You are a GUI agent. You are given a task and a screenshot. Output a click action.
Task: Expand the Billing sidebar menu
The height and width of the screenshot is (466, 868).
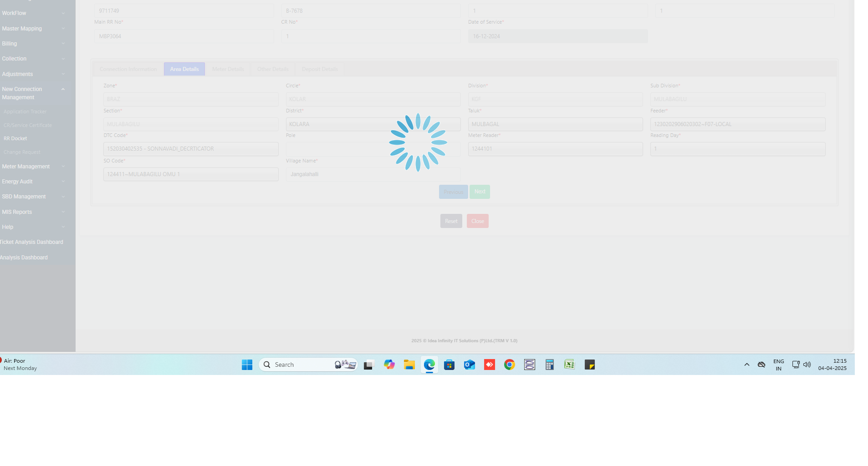[33, 44]
